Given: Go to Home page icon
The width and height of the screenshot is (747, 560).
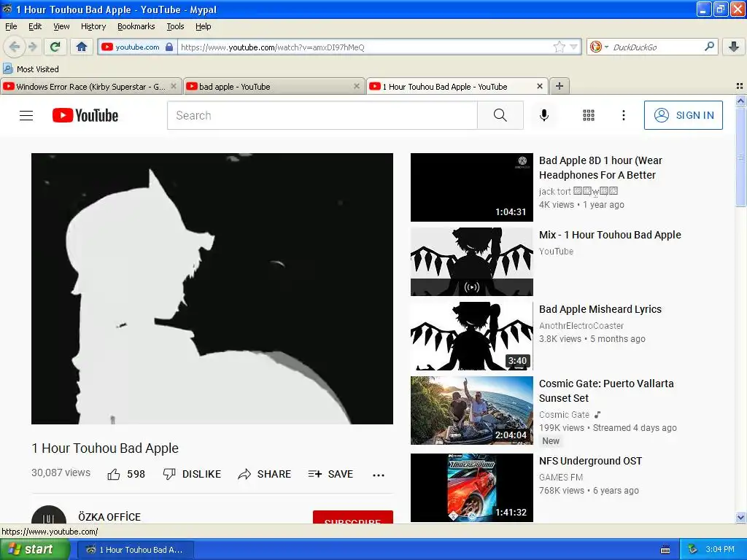Looking at the screenshot, I should tap(82, 47).
